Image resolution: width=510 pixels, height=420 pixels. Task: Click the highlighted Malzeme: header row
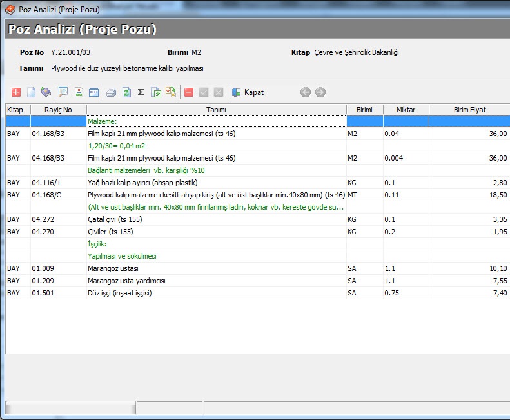click(x=216, y=121)
